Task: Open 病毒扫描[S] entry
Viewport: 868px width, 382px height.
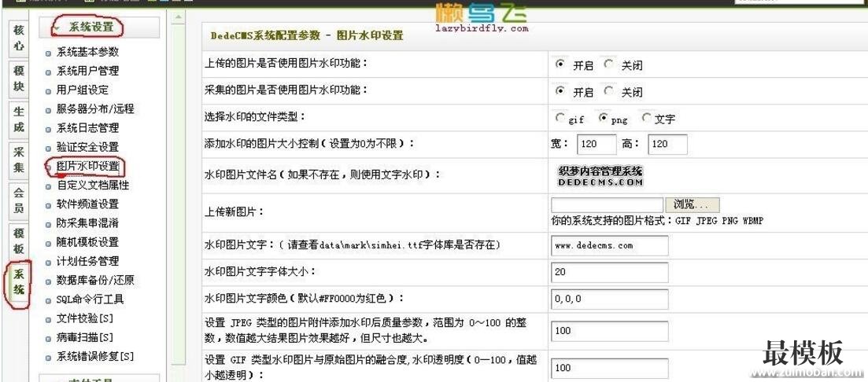Action: click(x=85, y=337)
